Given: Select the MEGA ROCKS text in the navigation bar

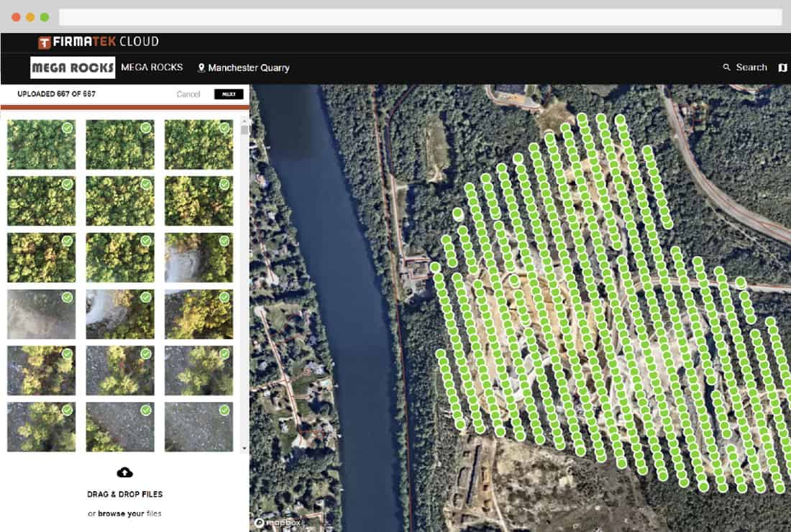Looking at the screenshot, I should click(x=152, y=67).
